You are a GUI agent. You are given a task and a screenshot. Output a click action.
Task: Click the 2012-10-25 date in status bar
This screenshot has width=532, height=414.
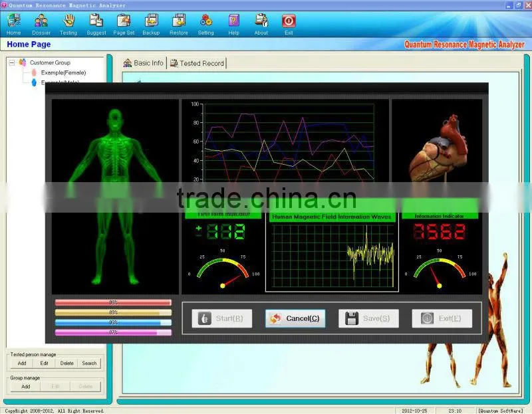pyautogui.click(x=414, y=411)
